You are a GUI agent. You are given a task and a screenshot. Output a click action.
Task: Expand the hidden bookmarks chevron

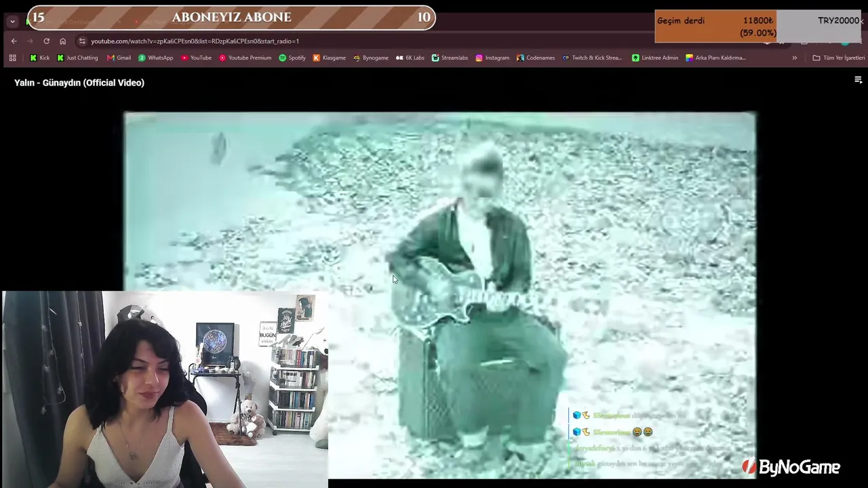pyautogui.click(x=795, y=58)
